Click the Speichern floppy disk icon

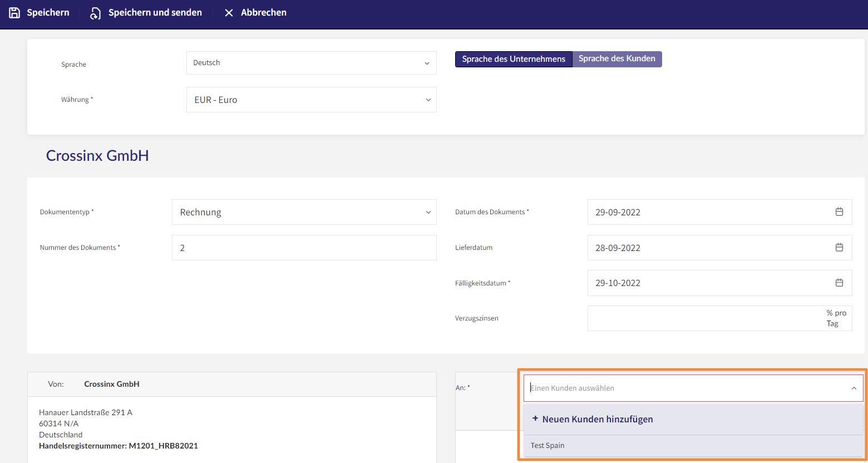(14, 13)
